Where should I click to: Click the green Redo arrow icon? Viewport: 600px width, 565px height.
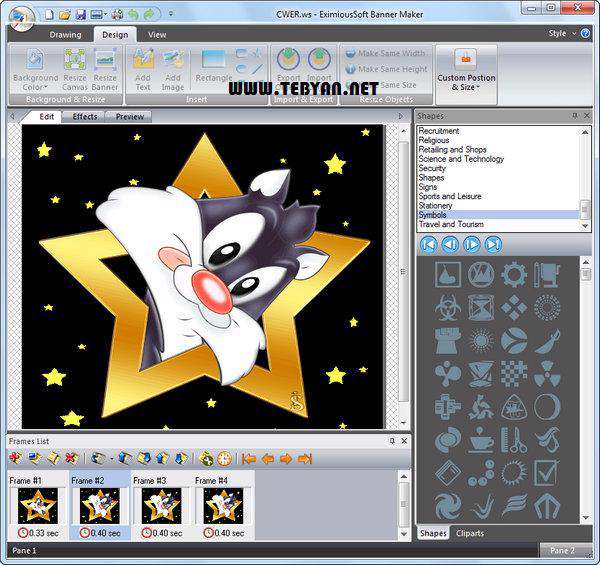[x=148, y=15]
